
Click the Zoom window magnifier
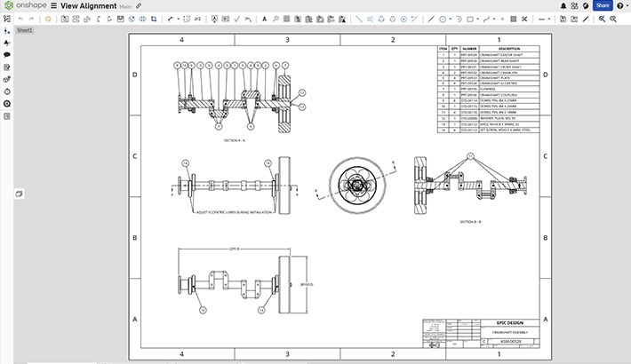click(x=613, y=19)
